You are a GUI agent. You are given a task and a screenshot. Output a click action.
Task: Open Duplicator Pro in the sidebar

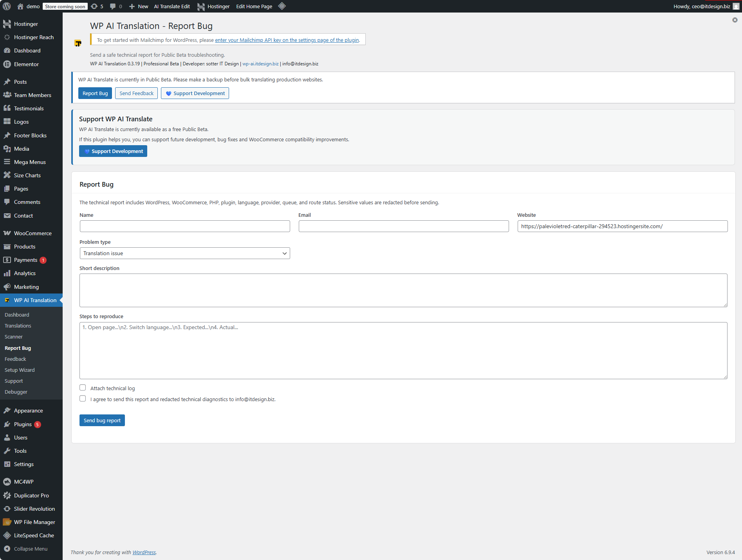(x=31, y=495)
